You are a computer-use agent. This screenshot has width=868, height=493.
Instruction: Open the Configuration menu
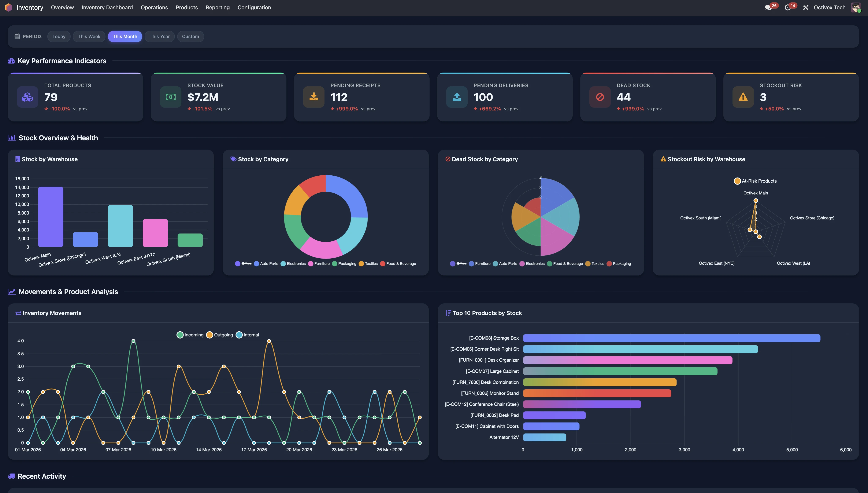click(254, 7)
